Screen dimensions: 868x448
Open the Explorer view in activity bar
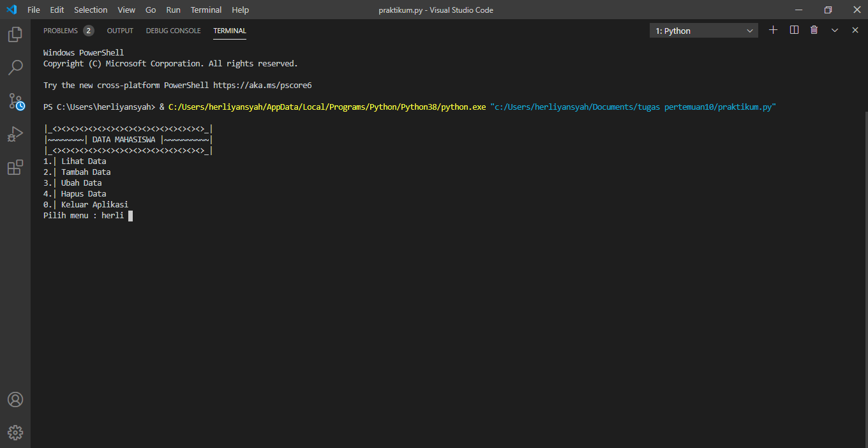tap(15, 34)
